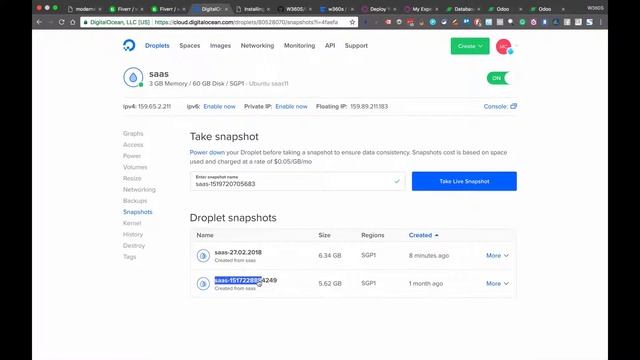The height and width of the screenshot is (360, 640).
Task: Switch to the My Exp browser tab
Action: click(421, 9)
